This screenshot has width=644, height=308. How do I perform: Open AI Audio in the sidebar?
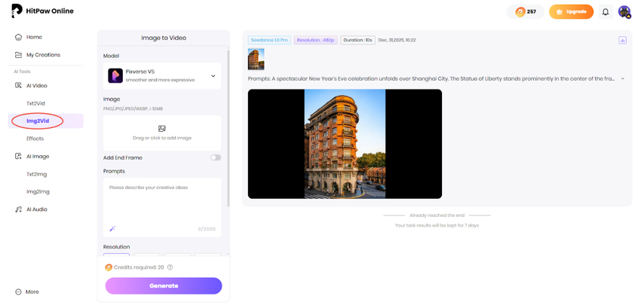(x=36, y=209)
